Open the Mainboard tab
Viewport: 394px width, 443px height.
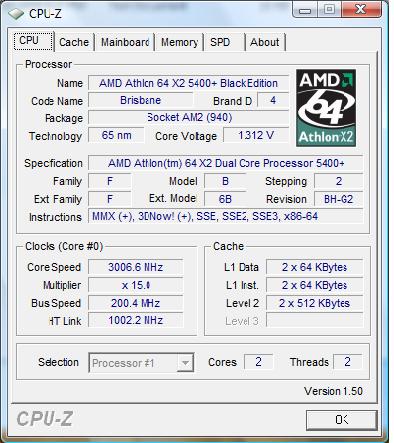click(x=125, y=42)
